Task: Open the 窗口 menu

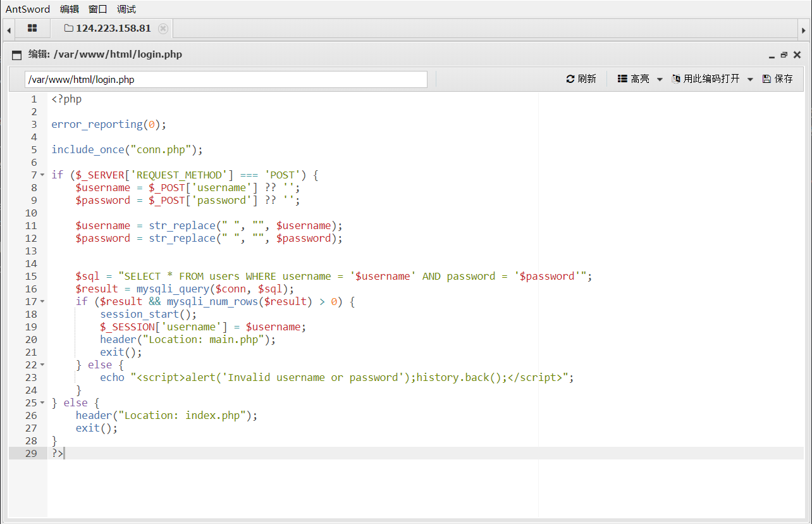Action: (98, 9)
